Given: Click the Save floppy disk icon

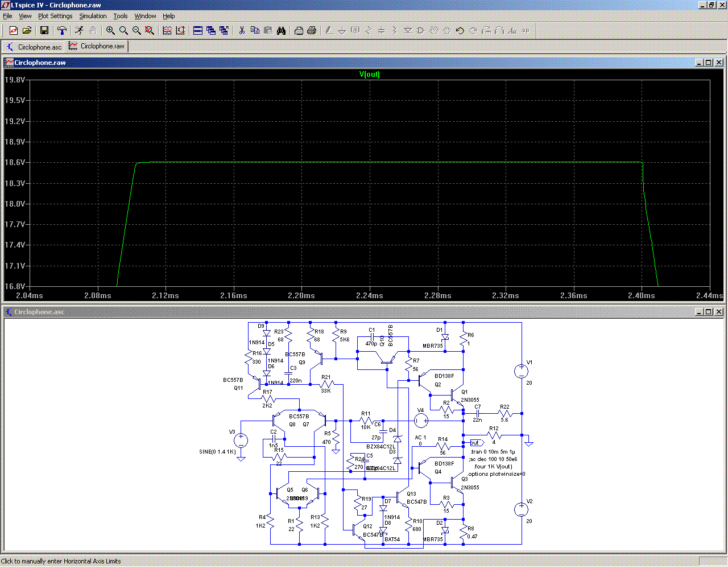Looking at the screenshot, I should [44, 31].
